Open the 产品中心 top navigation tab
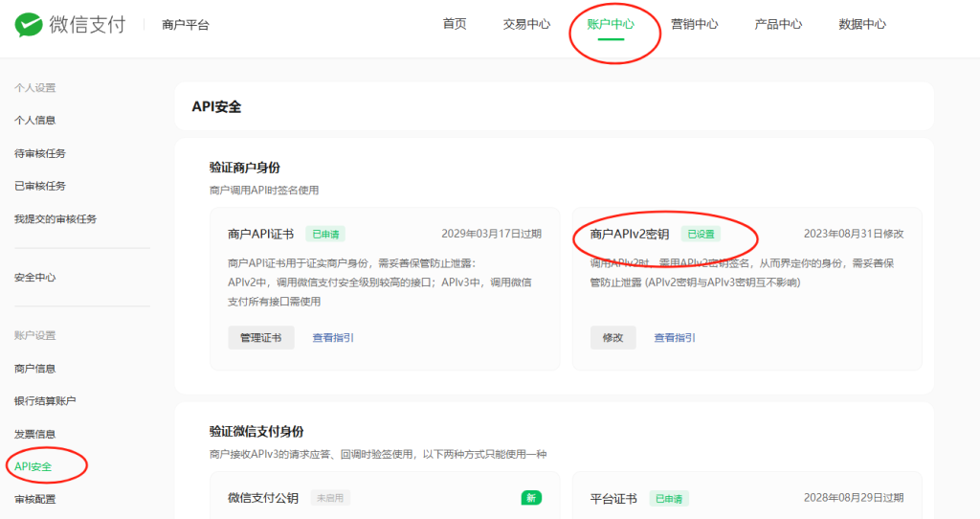The image size is (980, 519). (778, 24)
